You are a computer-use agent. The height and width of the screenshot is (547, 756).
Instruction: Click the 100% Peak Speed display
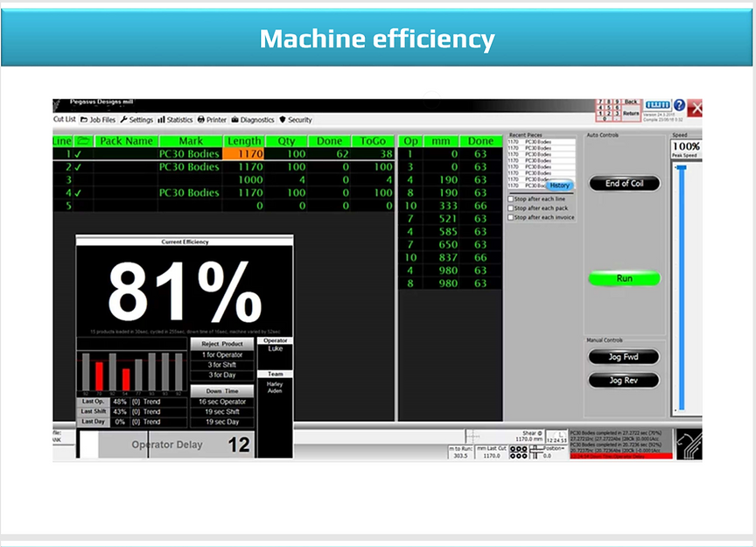(x=686, y=149)
